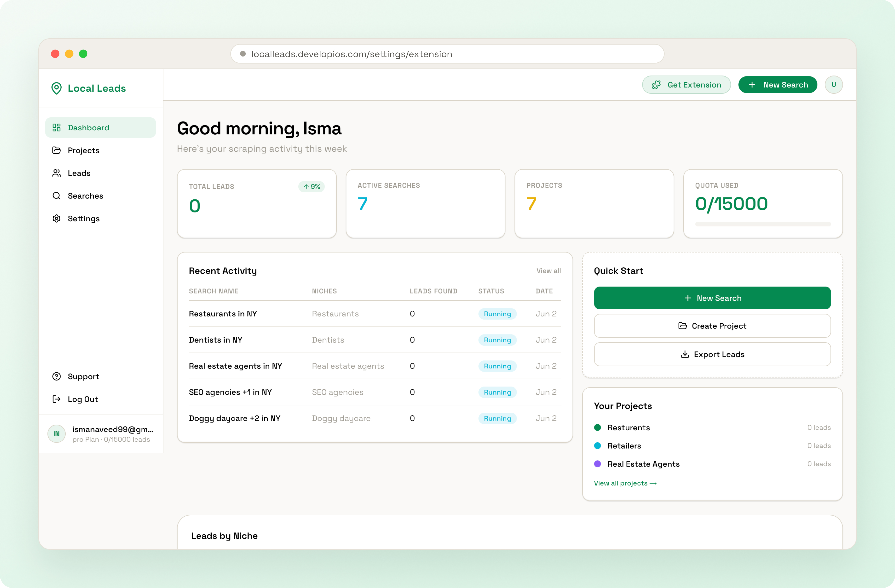Image resolution: width=895 pixels, height=588 pixels.
Task: Click the Settings gear icon in sidebar
Action: click(56, 218)
